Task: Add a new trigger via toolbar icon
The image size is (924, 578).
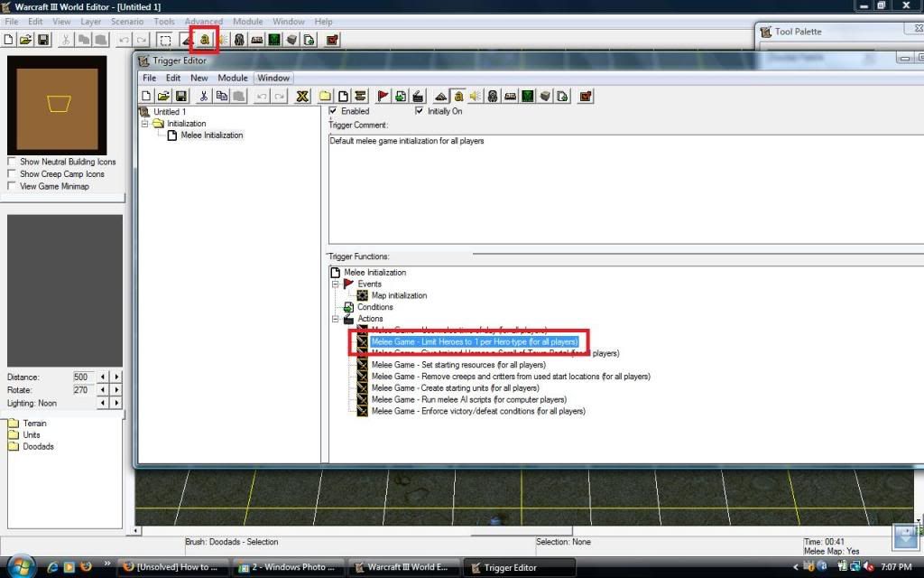Action: click(343, 96)
